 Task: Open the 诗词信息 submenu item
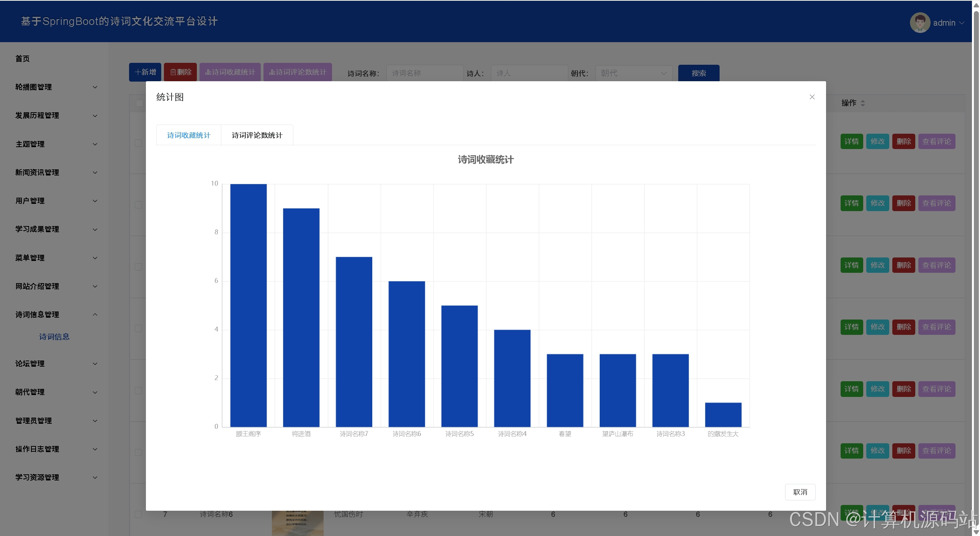[x=54, y=337]
